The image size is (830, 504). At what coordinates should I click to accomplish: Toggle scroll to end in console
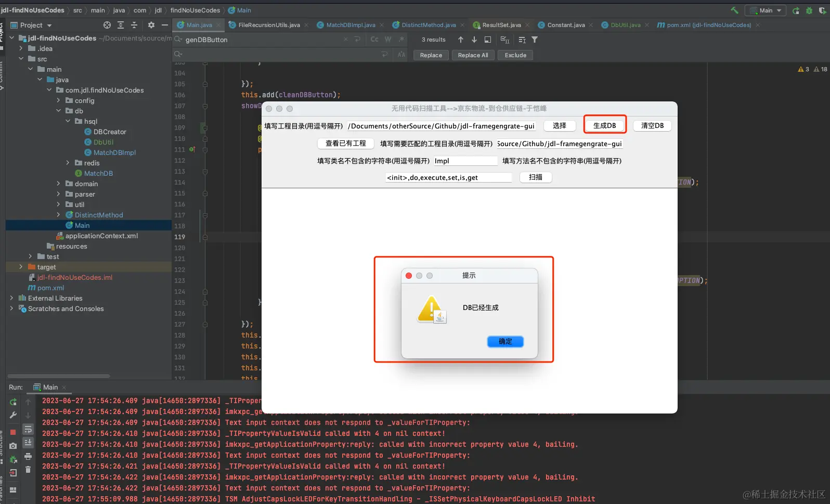click(x=28, y=443)
